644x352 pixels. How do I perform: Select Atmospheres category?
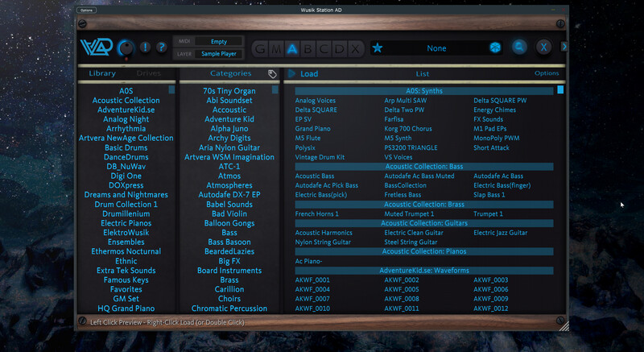click(229, 185)
